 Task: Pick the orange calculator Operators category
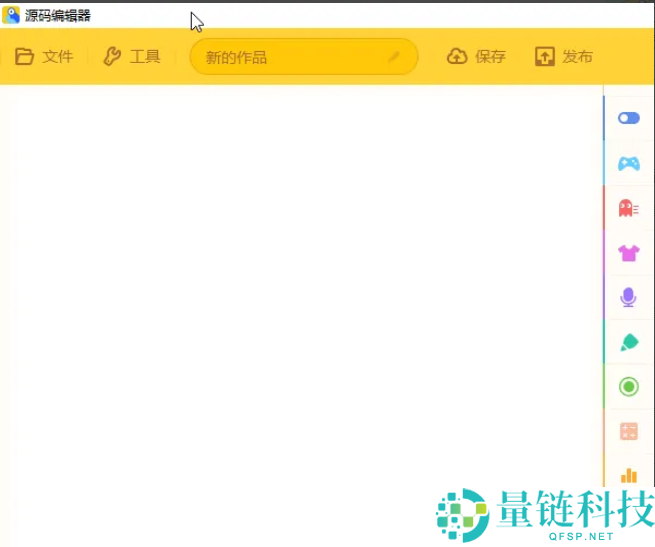[x=628, y=431]
